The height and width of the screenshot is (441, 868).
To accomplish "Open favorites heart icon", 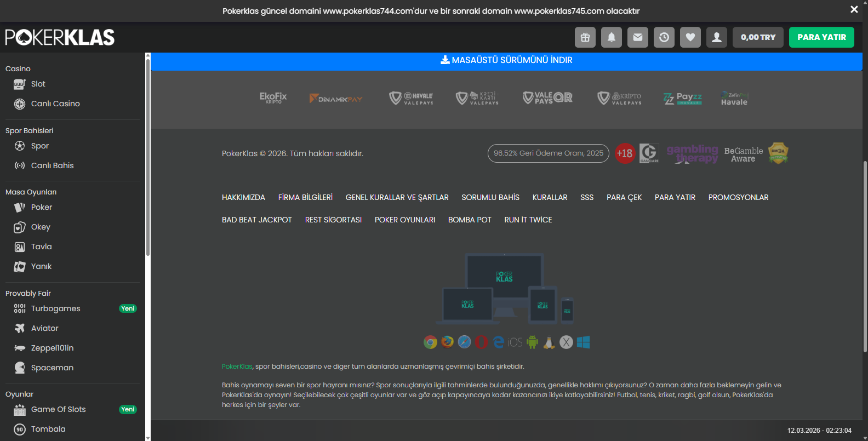I will [690, 37].
